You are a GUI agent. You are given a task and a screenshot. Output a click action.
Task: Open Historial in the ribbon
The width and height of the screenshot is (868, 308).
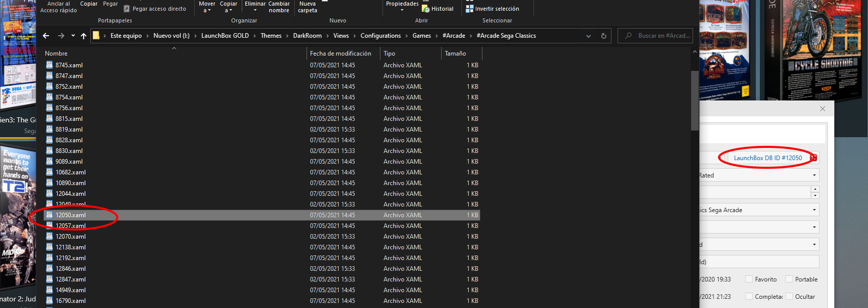point(438,9)
